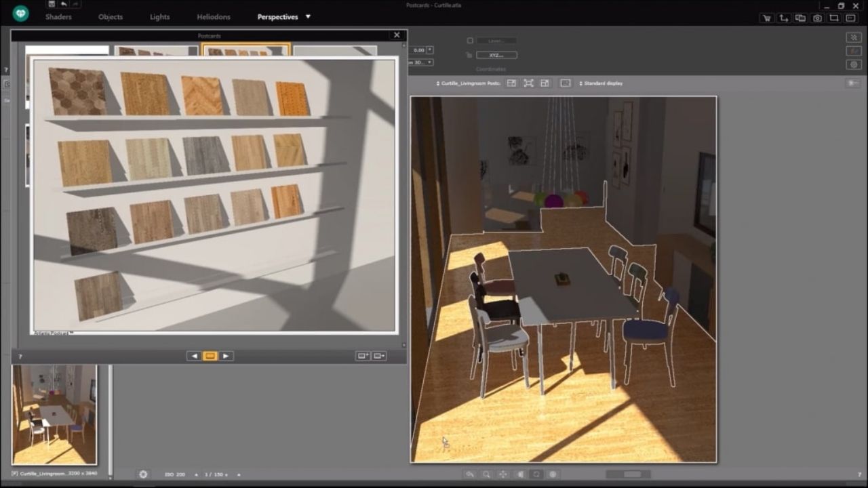This screenshot has width=868, height=488.
Task: Click the duplicate view icon in top toolbar
Action: [800, 18]
